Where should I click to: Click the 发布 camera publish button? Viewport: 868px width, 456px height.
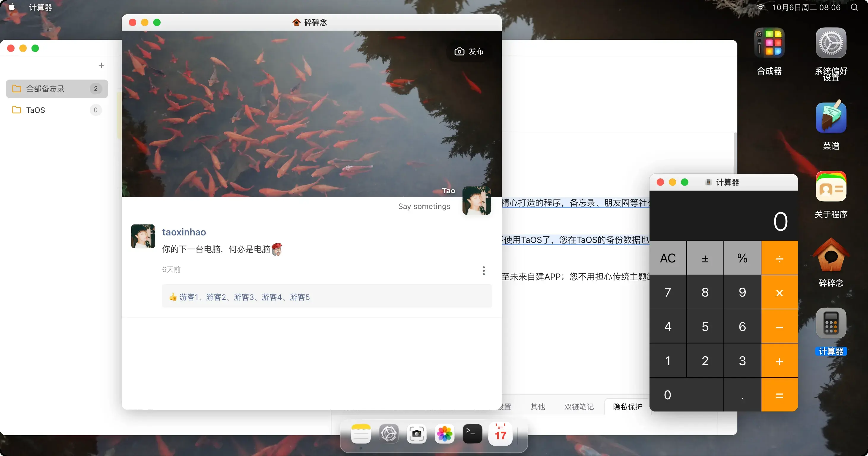click(x=469, y=51)
